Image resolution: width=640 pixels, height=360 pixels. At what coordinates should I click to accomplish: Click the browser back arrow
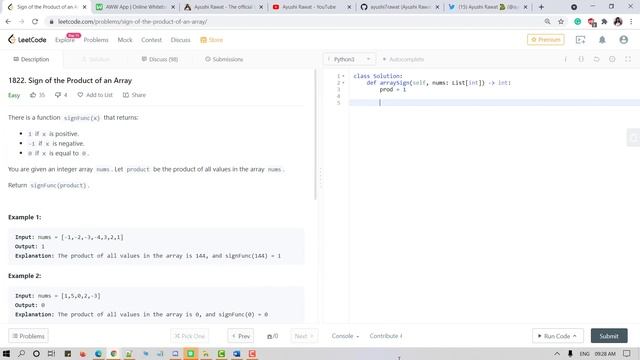pyautogui.click(x=8, y=21)
